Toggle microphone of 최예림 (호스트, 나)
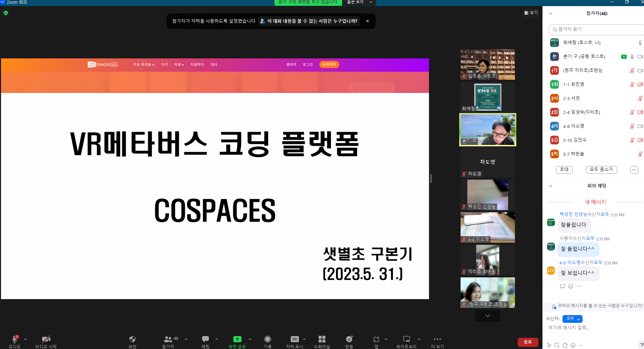Viewport: 644px width, 349px height. pos(640,43)
